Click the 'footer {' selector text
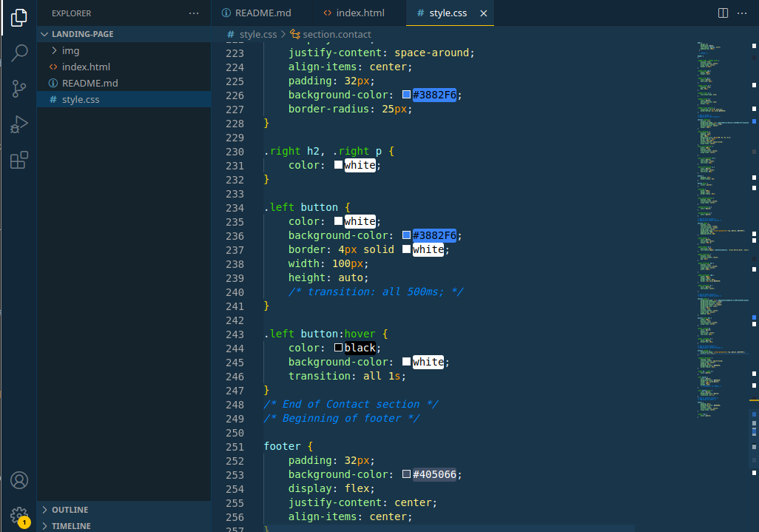Image resolution: width=759 pixels, height=532 pixels. pos(288,446)
